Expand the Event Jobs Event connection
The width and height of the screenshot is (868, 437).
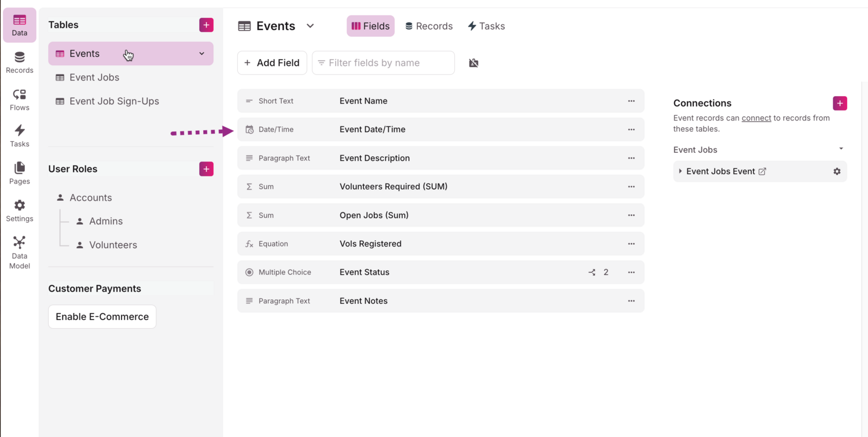681,171
